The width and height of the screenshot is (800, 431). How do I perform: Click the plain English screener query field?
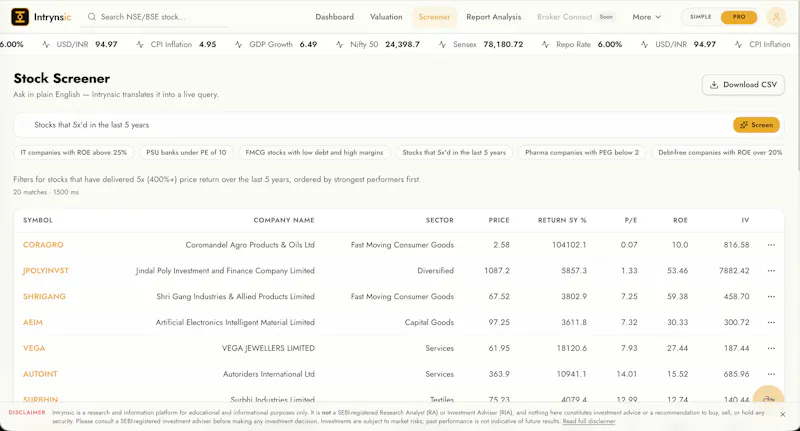pos(372,125)
